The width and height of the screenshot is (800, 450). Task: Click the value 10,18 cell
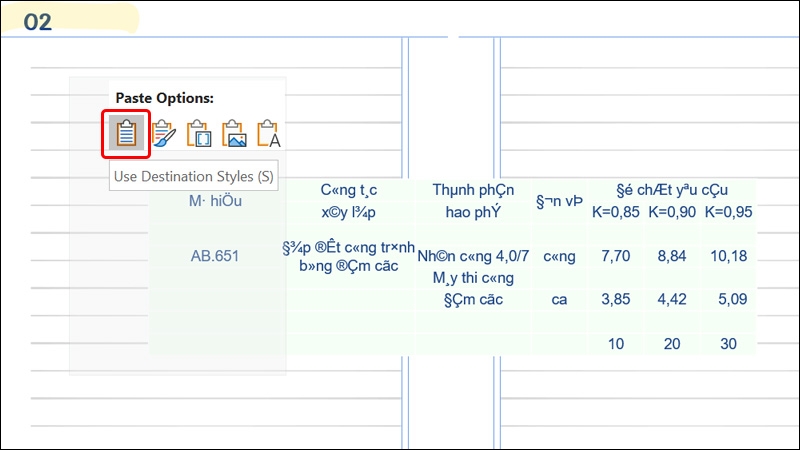pos(729,256)
